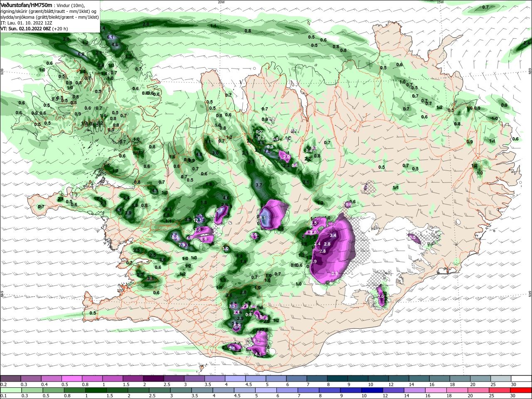Select the dark mauve 0.2 swatch in upper legend row

pos(10,379)
